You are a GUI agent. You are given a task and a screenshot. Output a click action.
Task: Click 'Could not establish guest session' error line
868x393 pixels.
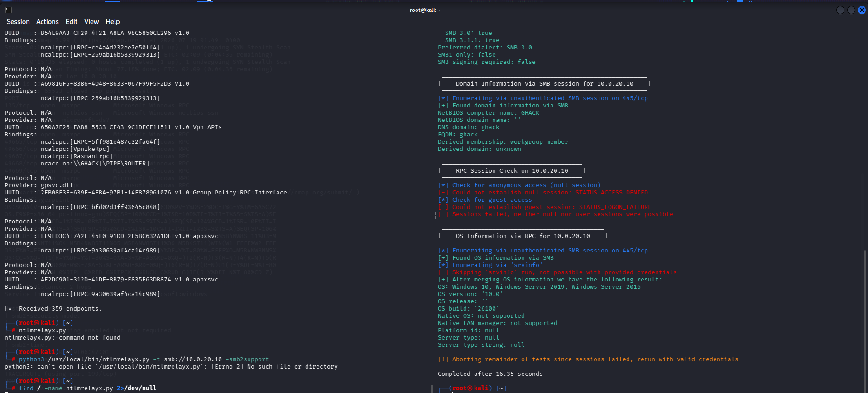(545, 207)
